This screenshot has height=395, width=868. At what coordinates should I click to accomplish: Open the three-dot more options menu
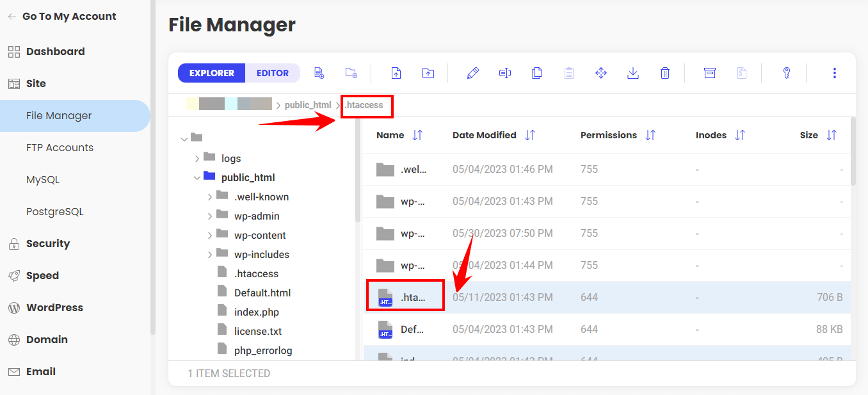834,73
